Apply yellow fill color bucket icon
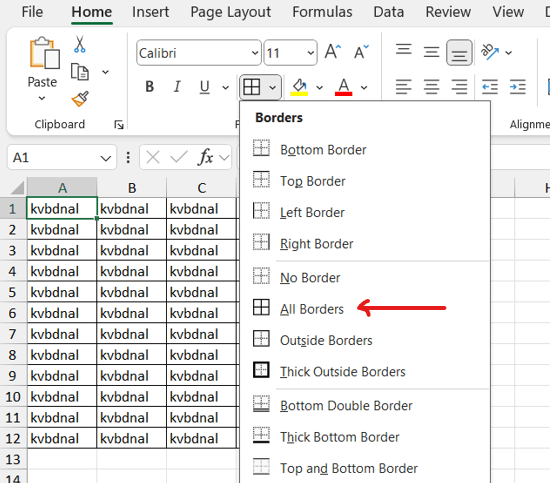 (x=299, y=87)
